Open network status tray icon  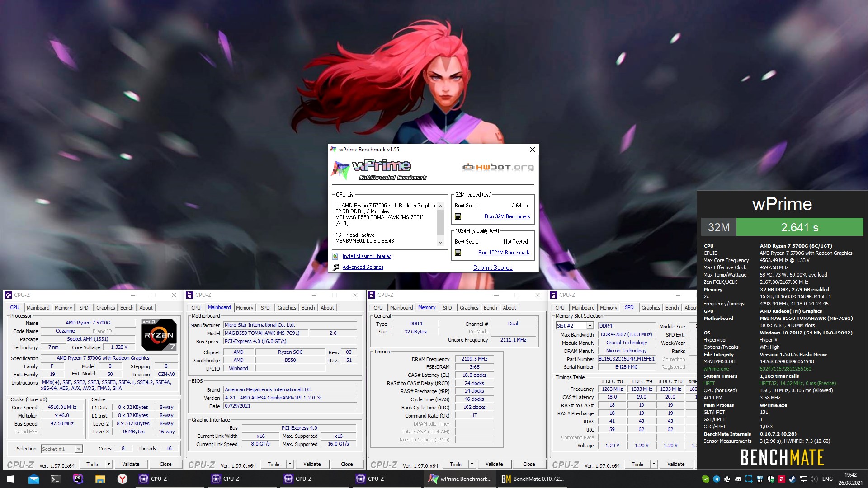[803, 479]
